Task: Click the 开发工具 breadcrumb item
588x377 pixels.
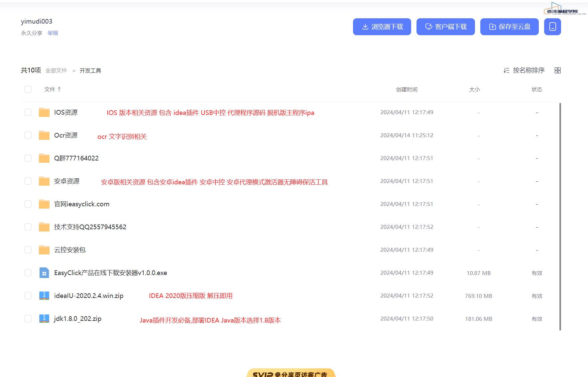Action: pyautogui.click(x=90, y=71)
